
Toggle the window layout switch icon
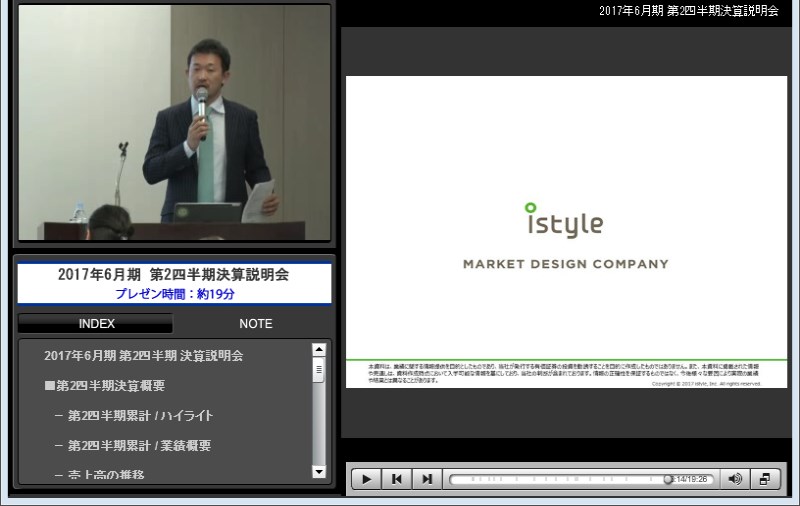pyautogui.click(x=765, y=479)
